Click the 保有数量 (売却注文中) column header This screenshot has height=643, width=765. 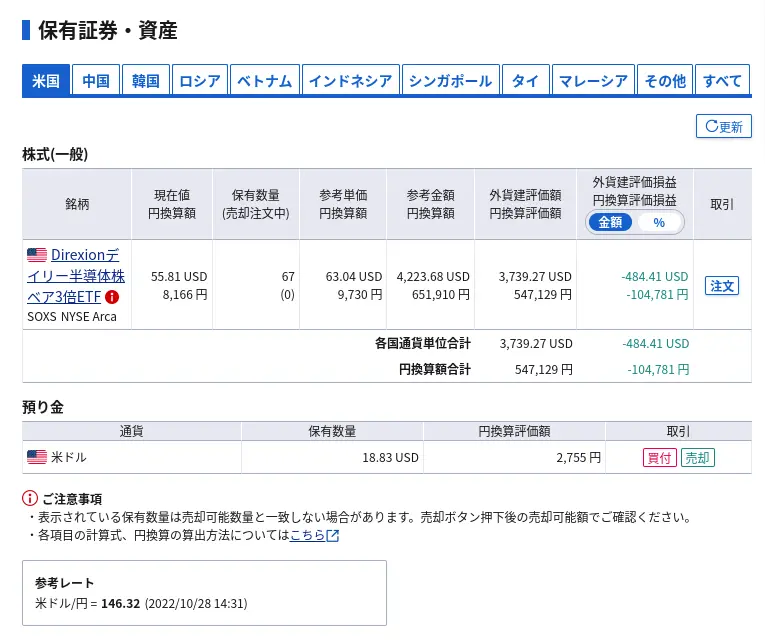pyautogui.click(x=256, y=204)
